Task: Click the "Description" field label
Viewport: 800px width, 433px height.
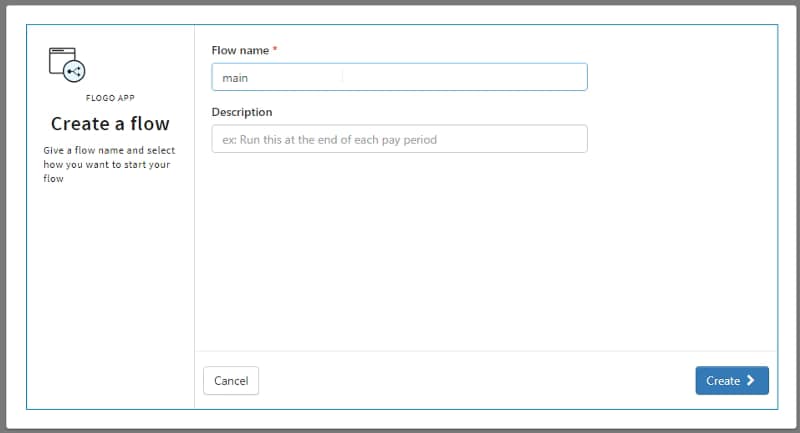Action: [x=242, y=112]
